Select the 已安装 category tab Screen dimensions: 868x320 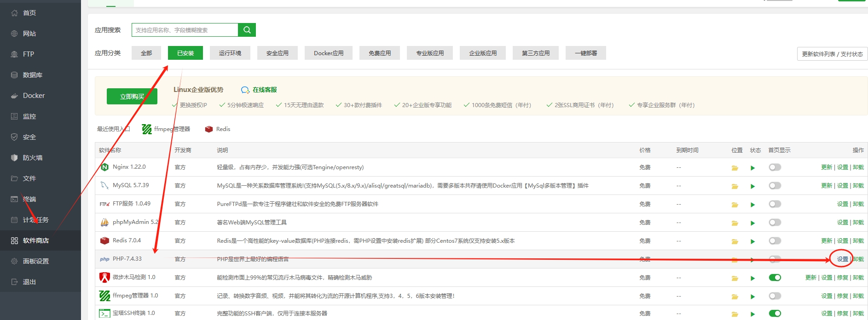(185, 53)
